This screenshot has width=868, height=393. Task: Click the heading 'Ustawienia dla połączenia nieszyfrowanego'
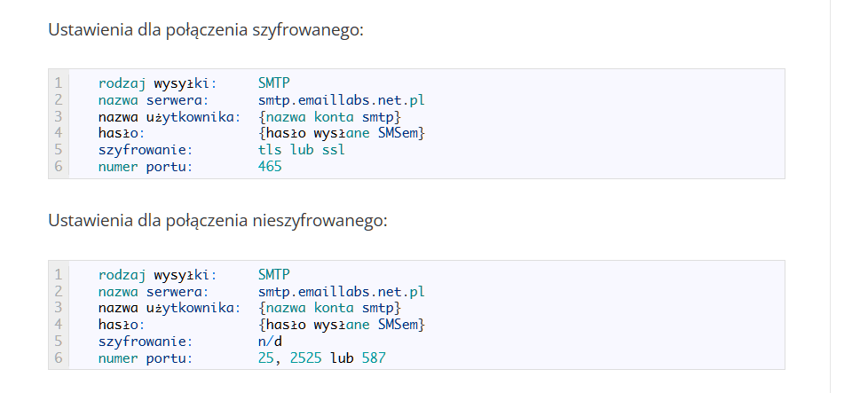217,220
